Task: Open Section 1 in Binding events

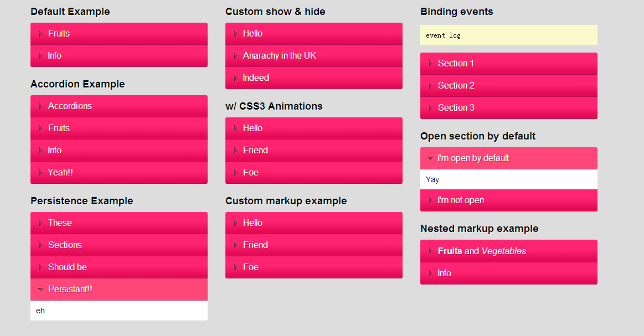Action: pyautogui.click(x=509, y=64)
